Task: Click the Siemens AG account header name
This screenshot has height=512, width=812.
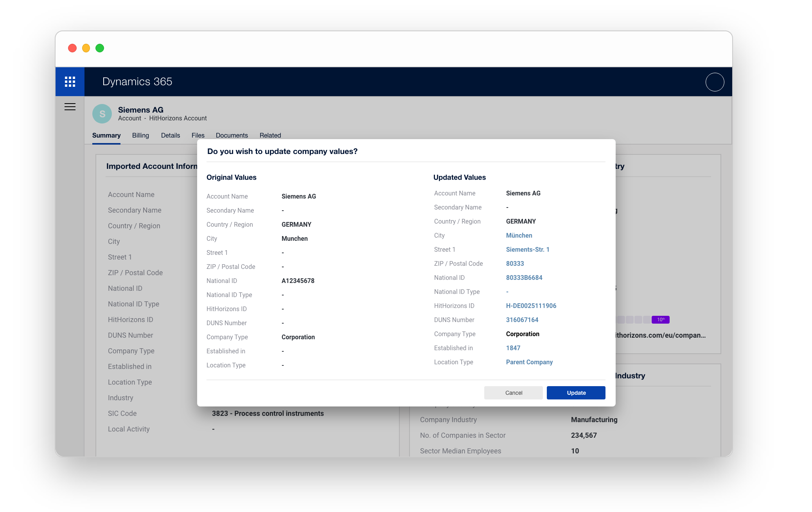Action: click(x=141, y=110)
